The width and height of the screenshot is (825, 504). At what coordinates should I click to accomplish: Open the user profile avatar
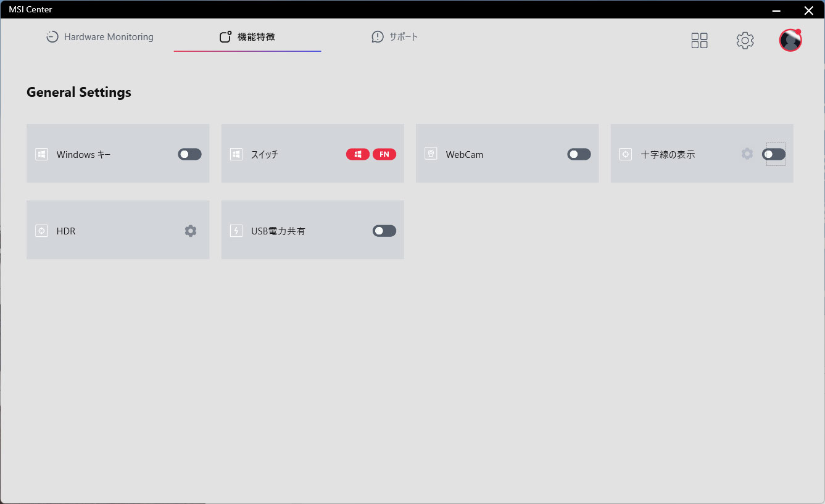[x=790, y=40]
